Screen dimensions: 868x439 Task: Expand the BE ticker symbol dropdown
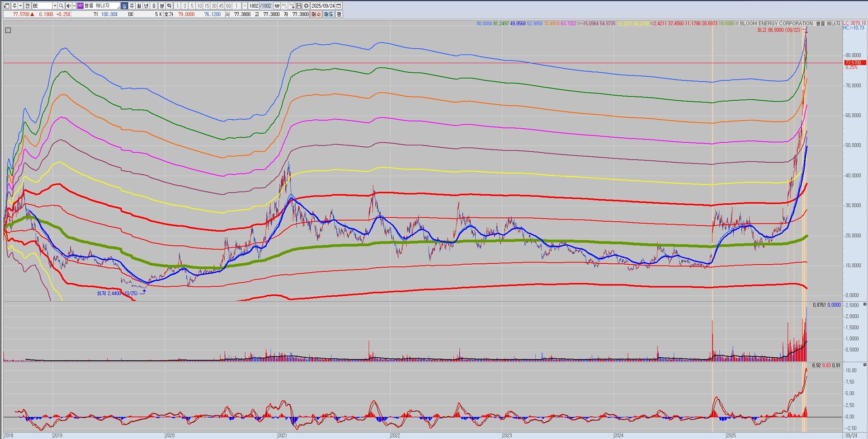(55, 6)
